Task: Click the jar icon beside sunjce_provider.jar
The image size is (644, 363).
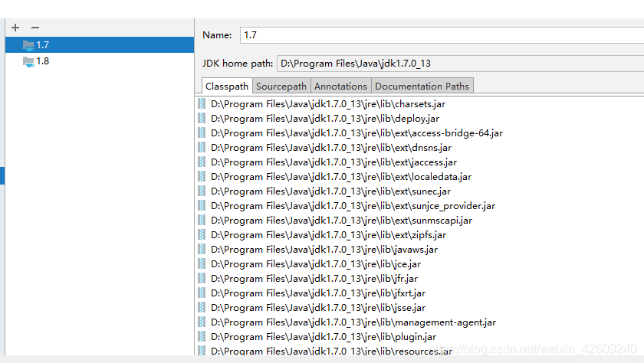Action: point(202,205)
